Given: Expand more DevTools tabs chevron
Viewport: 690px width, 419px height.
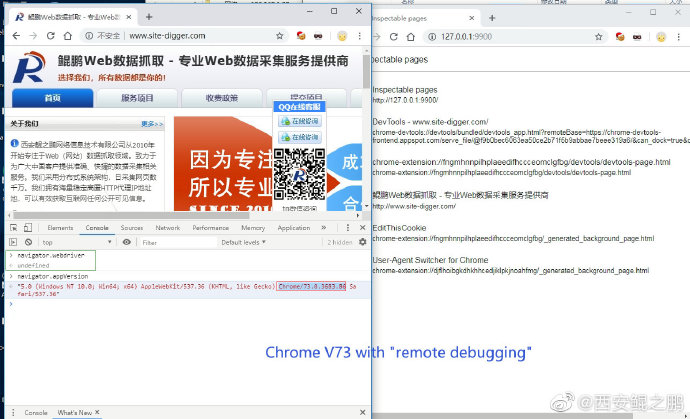Looking at the screenshot, I should point(324,228).
